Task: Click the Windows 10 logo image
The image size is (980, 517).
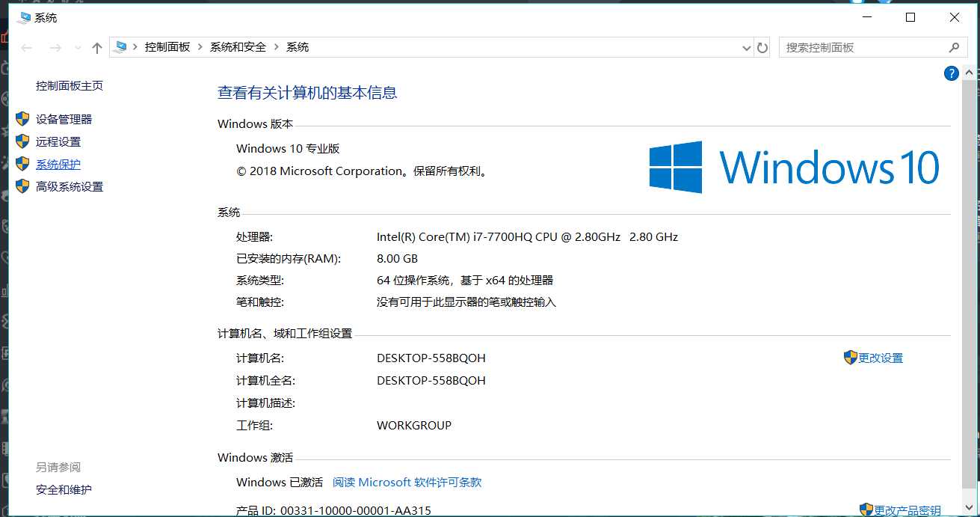Action: [x=794, y=167]
